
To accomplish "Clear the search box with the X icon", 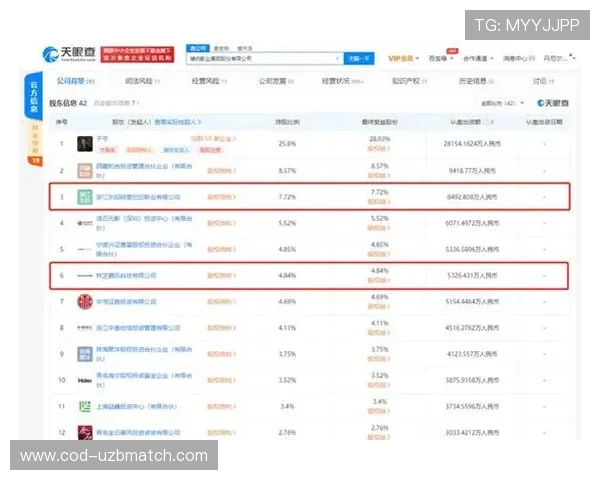I will [x=337, y=58].
